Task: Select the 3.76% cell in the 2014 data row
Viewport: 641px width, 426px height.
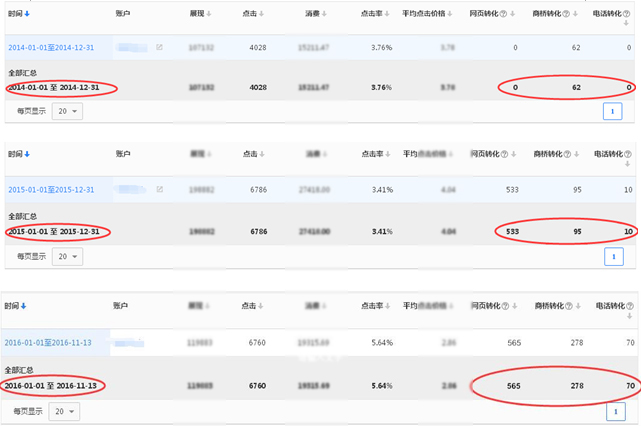Action: 381,48
